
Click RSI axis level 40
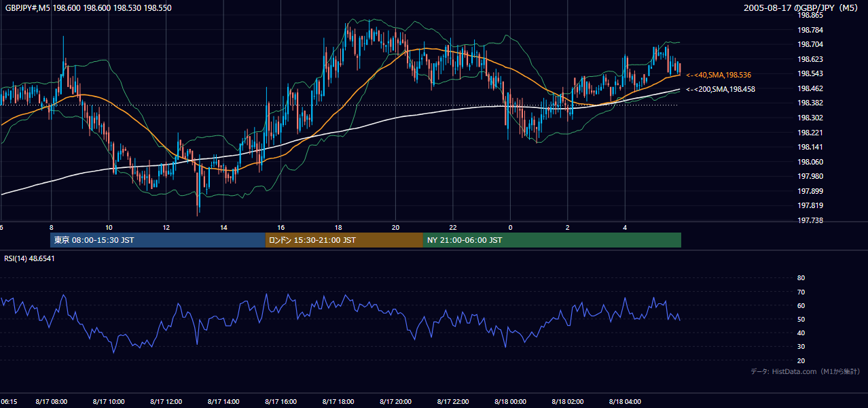(801, 333)
